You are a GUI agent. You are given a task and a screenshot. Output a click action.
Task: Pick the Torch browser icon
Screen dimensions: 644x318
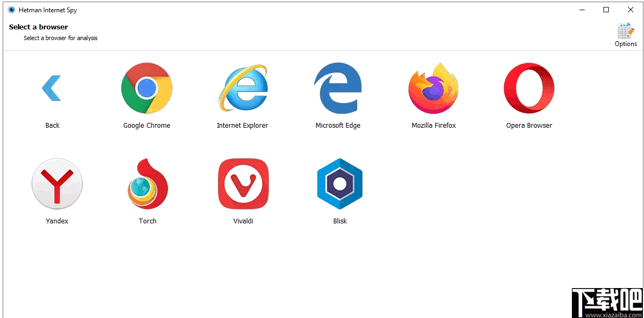148,184
